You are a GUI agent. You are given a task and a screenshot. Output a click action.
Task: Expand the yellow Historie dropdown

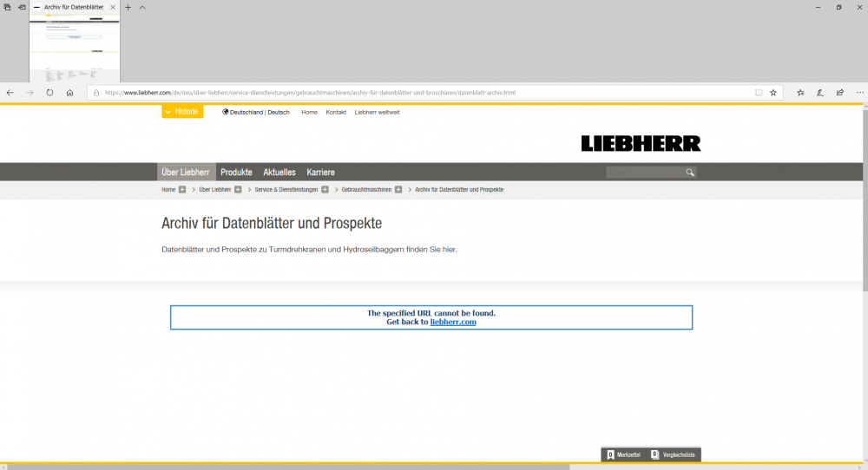tap(182, 112)
